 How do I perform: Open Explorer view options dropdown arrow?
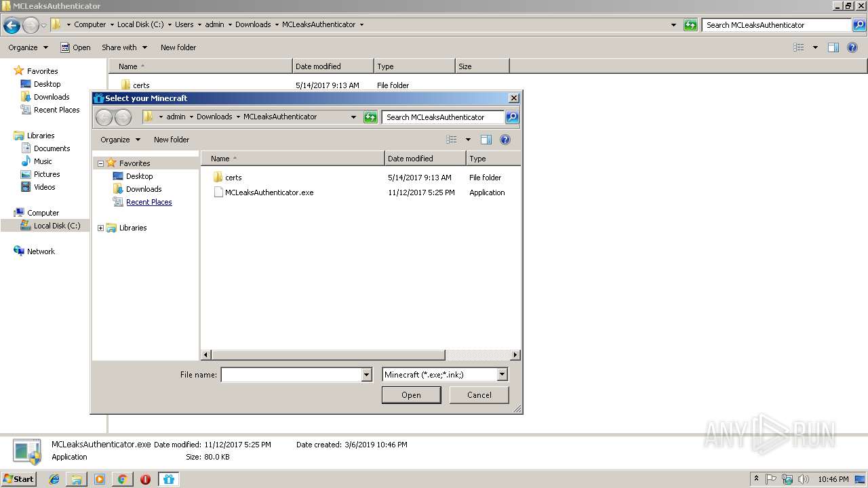pyautogui.click(x=815, y=47)
